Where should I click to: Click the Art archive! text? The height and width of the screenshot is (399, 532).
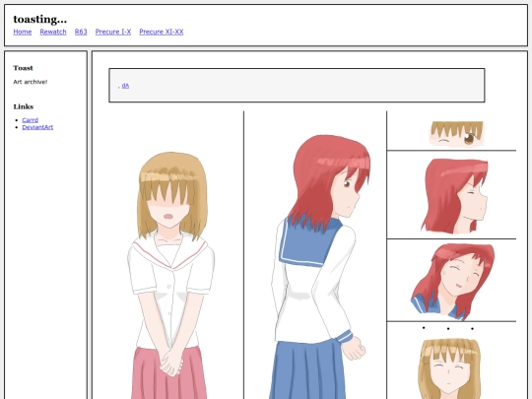coord(31,82)
